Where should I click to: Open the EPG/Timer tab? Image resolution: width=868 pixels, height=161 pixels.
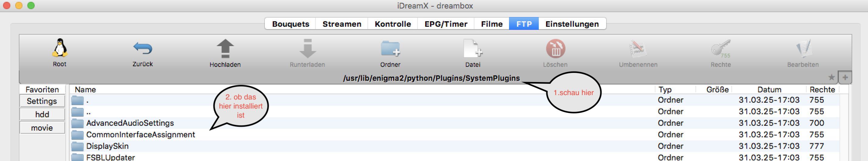tap(446, 24)
